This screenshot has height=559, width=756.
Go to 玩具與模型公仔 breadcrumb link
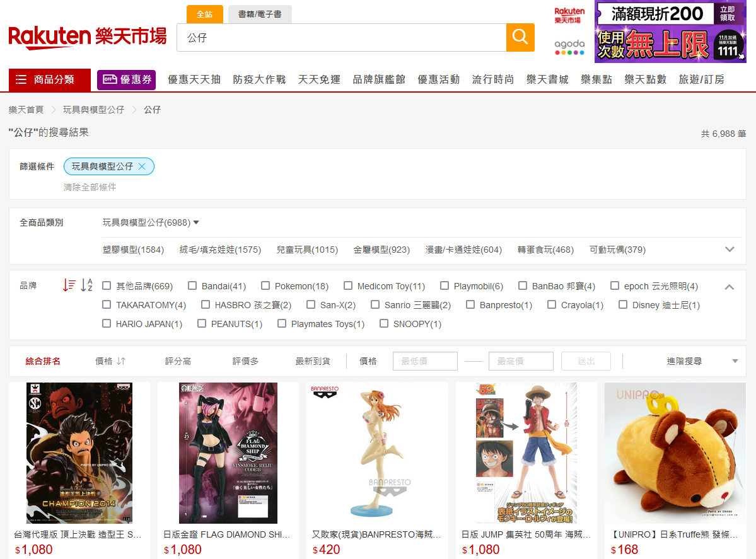tap(93, 110)
